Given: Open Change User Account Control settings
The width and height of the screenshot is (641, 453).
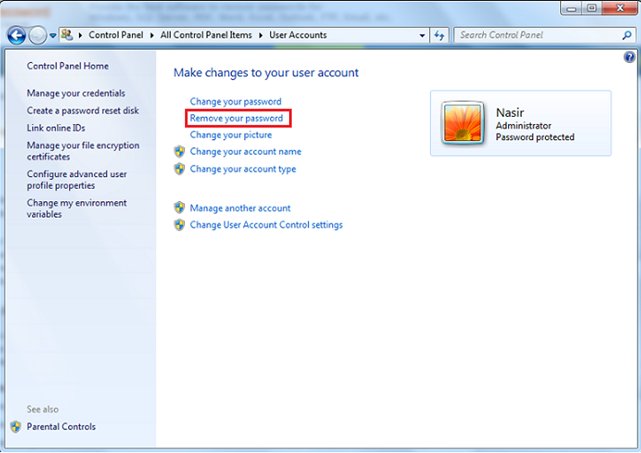Looking at the screenshot, I should tap(266, 225).
